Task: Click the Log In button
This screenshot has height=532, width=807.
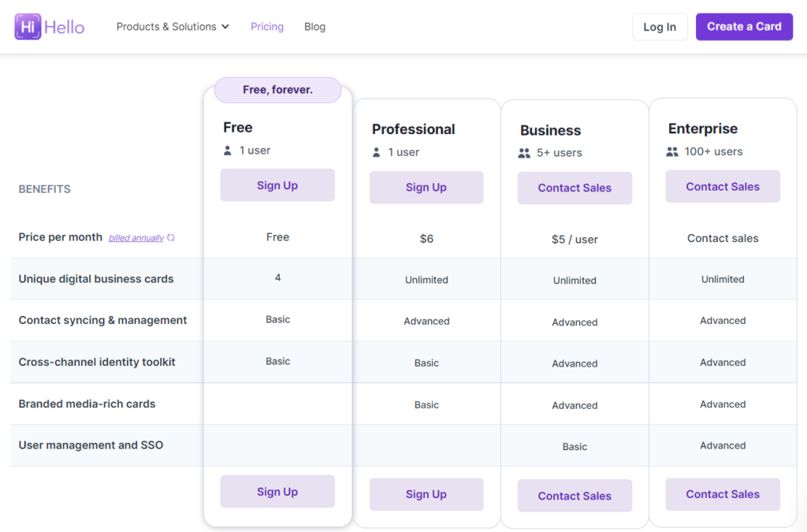Action: [660, 27]
